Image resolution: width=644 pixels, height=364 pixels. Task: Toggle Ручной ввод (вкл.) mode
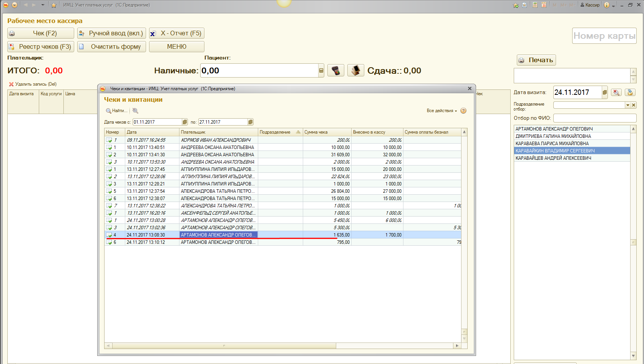(x=111, y=33)
